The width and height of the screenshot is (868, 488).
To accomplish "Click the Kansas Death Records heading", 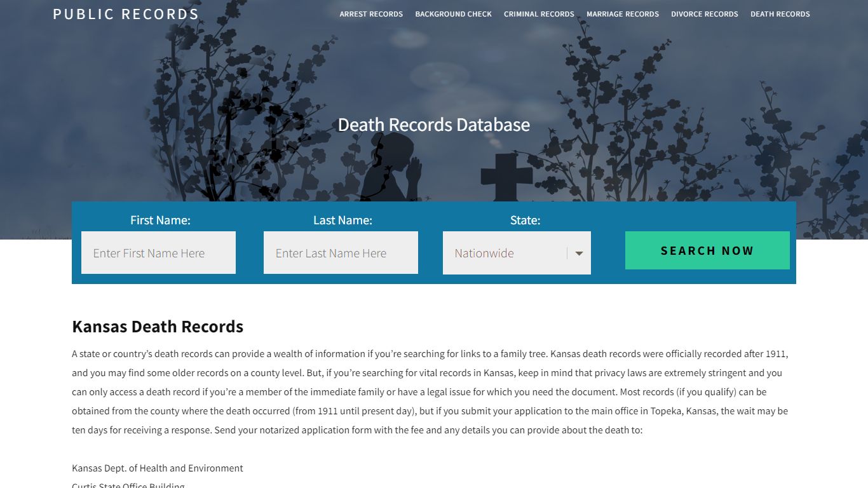I will click(x=158, y=327).
